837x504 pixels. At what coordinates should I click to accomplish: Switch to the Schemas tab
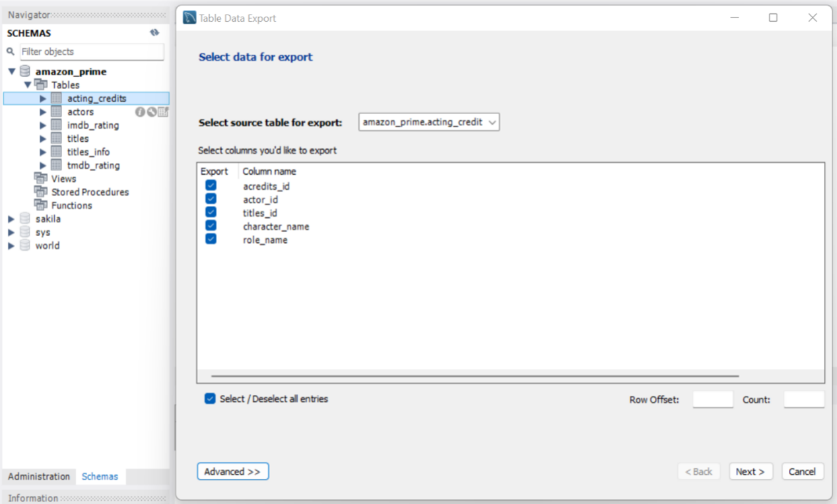100,476
